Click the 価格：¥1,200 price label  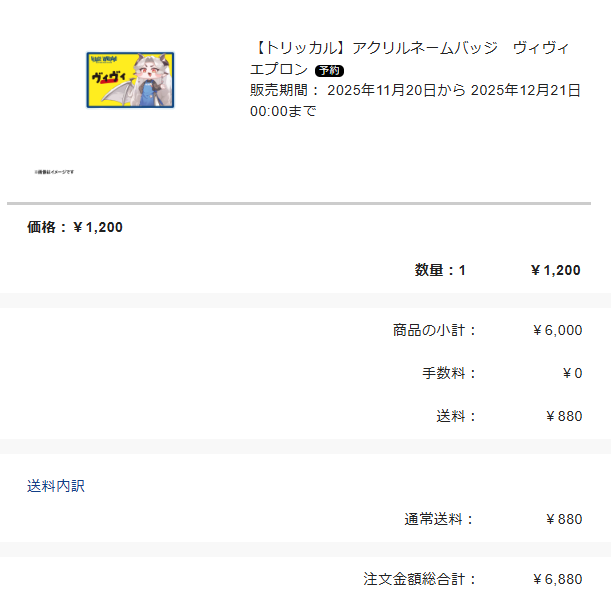[x=75, y=227]
